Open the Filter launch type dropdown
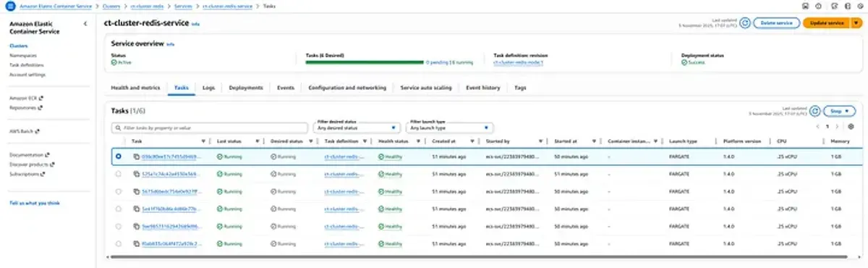The height and width of the screenshot is (268, 868). pos(451,127)
